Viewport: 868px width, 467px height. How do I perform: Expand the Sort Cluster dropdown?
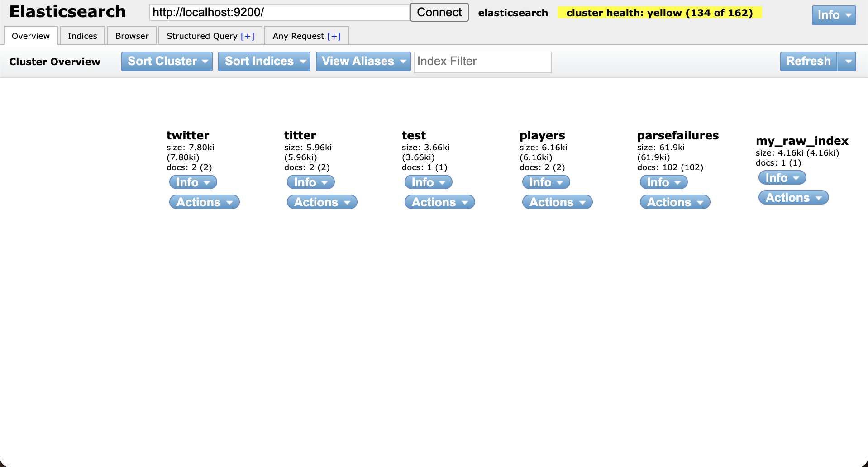[x=166, y=61]
